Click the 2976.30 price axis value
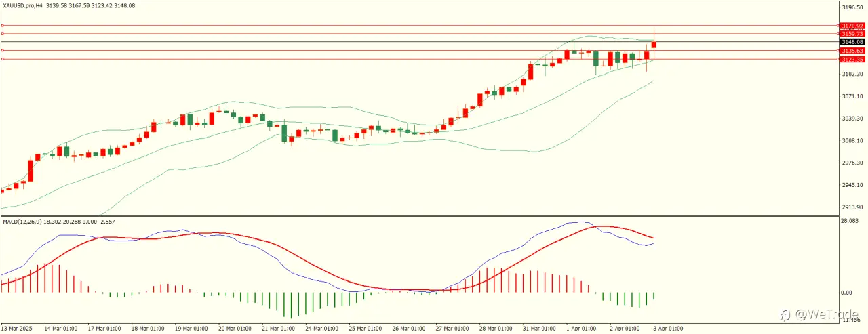868x334 pixels. point(852,163)
